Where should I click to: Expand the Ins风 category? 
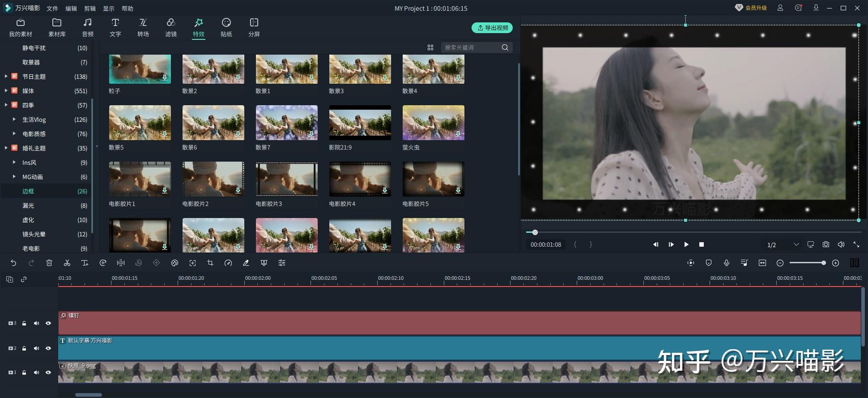coord(14,163)
